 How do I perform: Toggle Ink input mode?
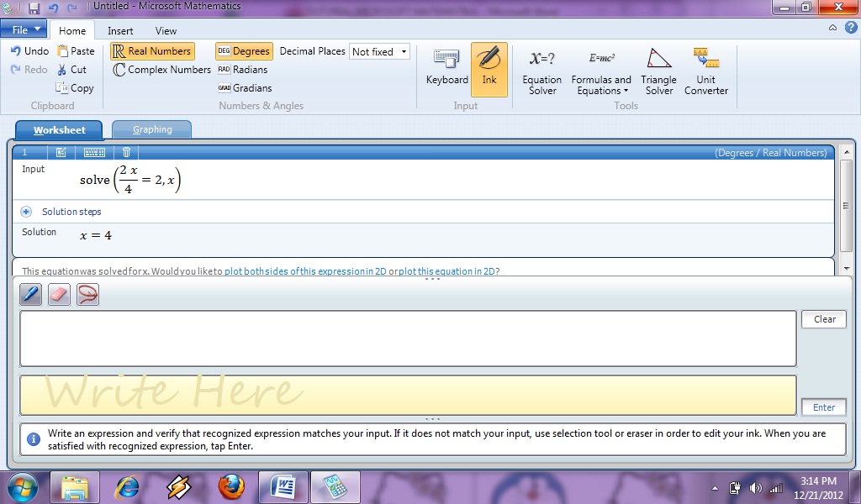[489, 70]
